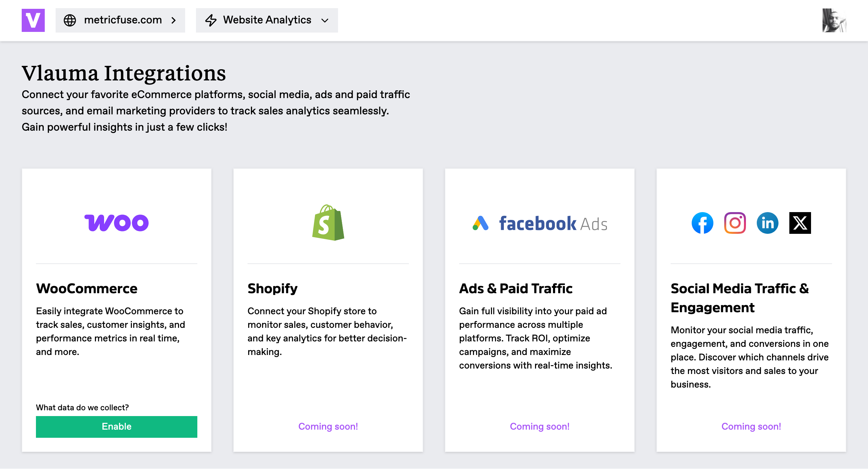This screenshot has height=469, width=868.
Task: Click the LinkedIn icon
Action: (768, 223)
